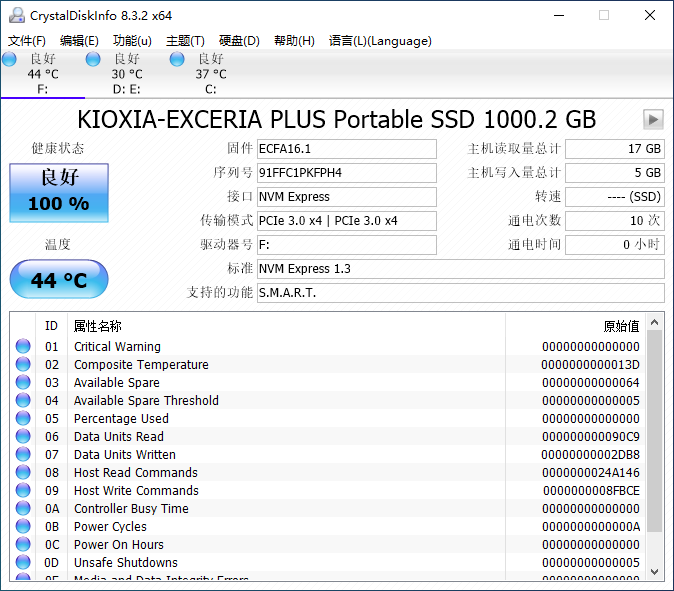Select the Data Units Written attribute name
This screenshot has height=591, width=674.
coord(125,455)
